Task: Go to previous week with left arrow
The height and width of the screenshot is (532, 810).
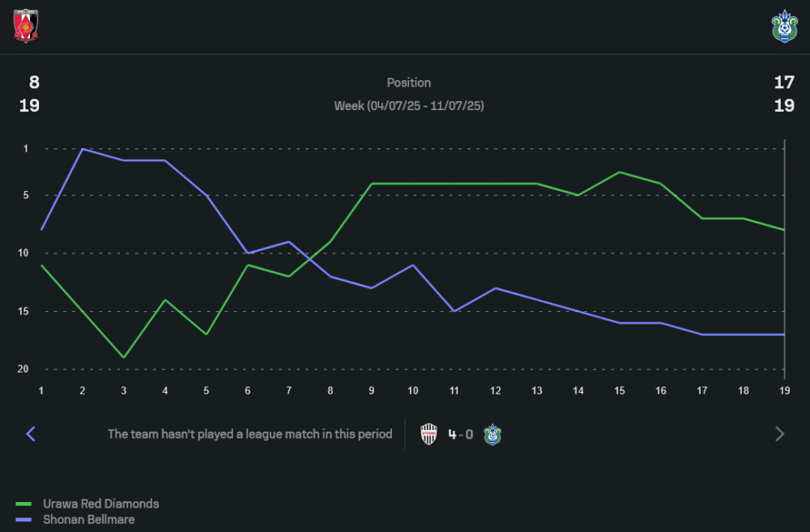Action: tap(31, 434)
